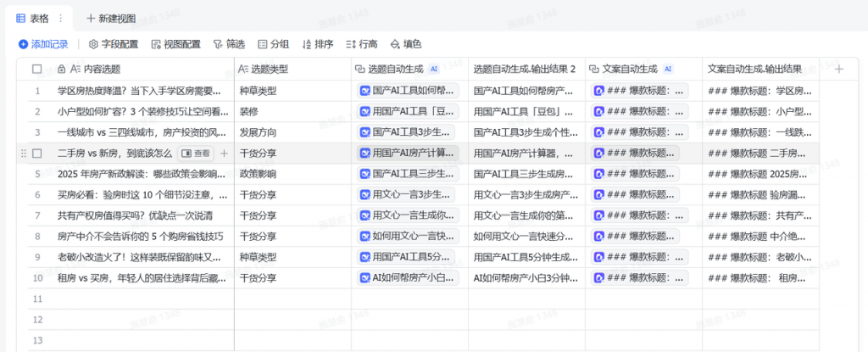Open 字段配置 field settings
Viewport: 868px width, 352px height.
pyautogui.click(x=114, y=44)
